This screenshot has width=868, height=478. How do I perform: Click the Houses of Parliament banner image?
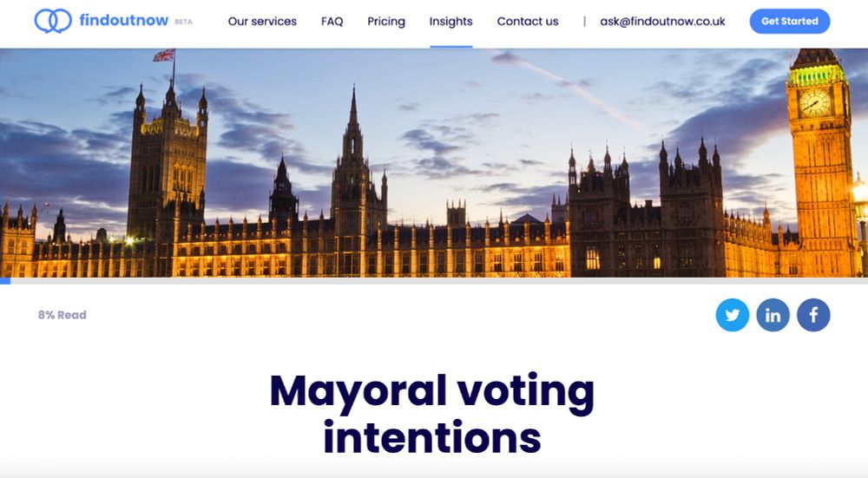click(x=434, y=162)
